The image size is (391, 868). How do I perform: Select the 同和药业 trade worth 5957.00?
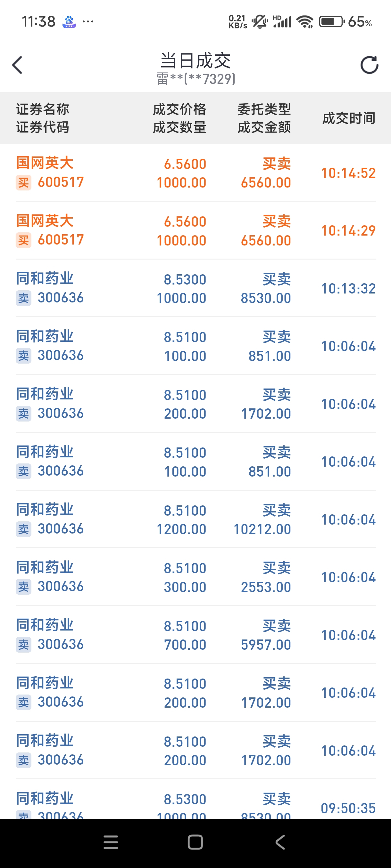tap(196, 635)
